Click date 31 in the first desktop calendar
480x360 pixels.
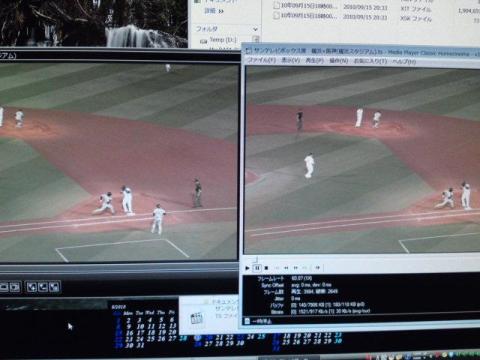pyautogui.click(x=140, y=346)
